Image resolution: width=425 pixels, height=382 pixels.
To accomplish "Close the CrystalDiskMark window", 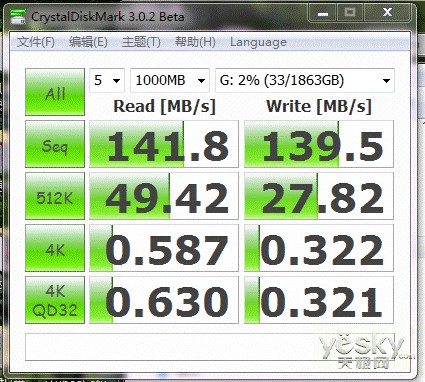I will coord(387,13).
